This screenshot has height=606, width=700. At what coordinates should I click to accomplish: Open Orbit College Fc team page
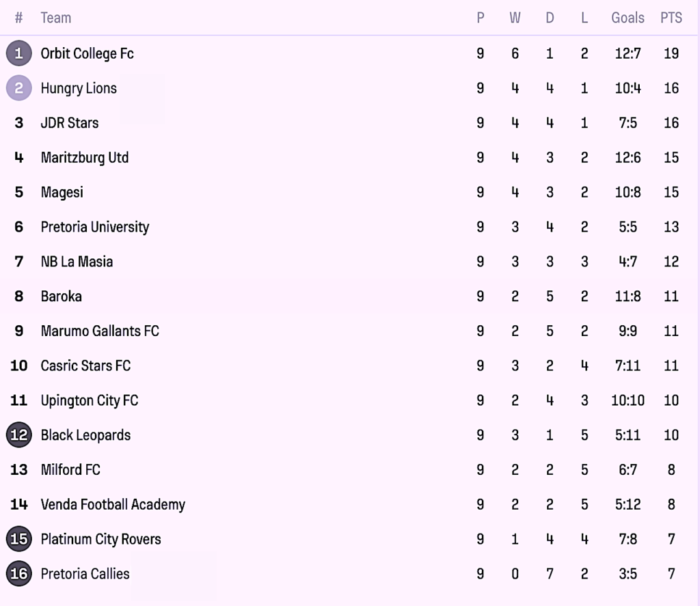point(87,53)
